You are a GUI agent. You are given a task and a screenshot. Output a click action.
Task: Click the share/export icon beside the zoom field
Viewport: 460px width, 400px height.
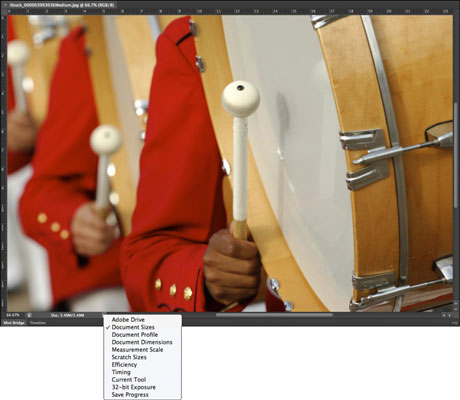[29, 315]
